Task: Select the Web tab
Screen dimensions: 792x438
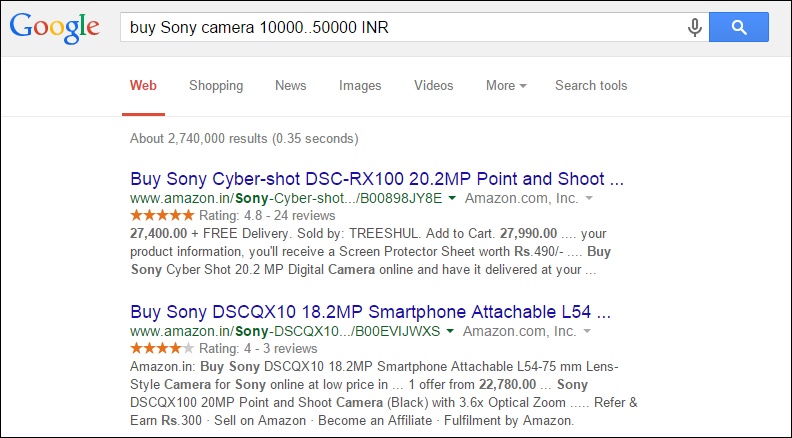Action: [143, 85]
